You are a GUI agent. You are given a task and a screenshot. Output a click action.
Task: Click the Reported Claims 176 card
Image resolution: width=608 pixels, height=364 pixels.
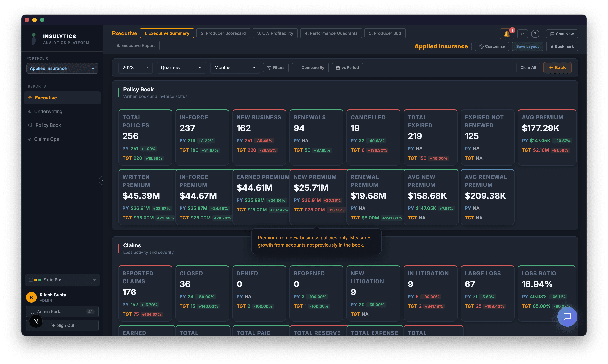click(145, 293)
